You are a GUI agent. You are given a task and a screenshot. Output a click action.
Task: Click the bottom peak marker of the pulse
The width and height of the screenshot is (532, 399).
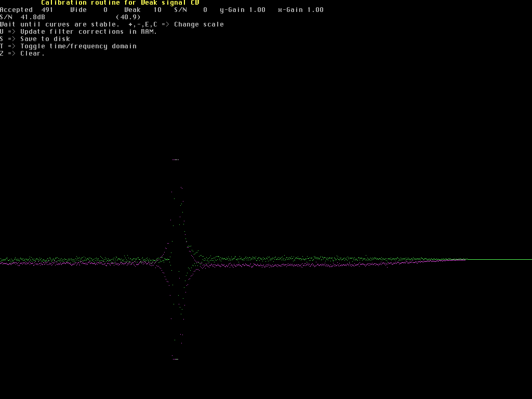tap(176, 359)
